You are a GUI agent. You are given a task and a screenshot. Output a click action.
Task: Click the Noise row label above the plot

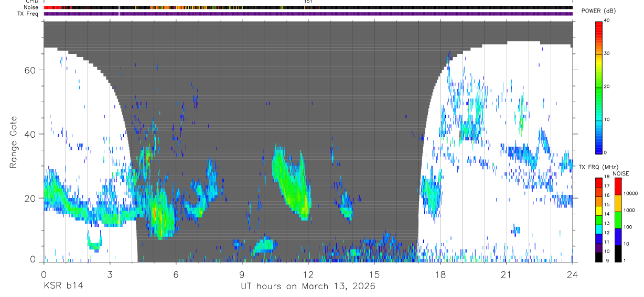[31, 7]
